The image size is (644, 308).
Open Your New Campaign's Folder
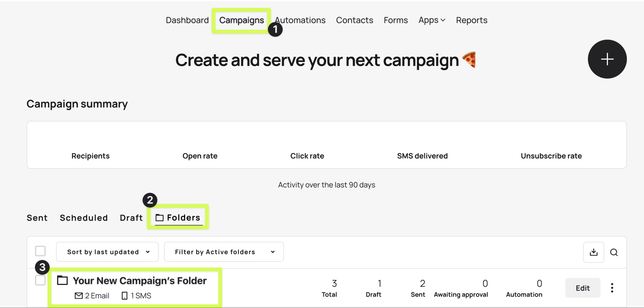139,280
